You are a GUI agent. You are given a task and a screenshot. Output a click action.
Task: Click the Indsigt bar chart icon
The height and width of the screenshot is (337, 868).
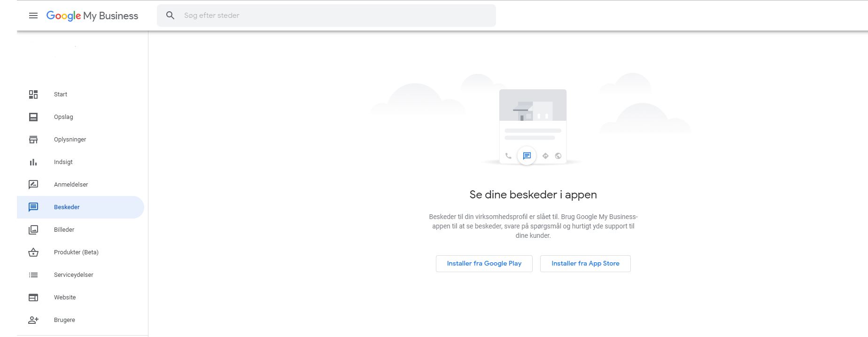pyautogui.click(x=33, y=162)
